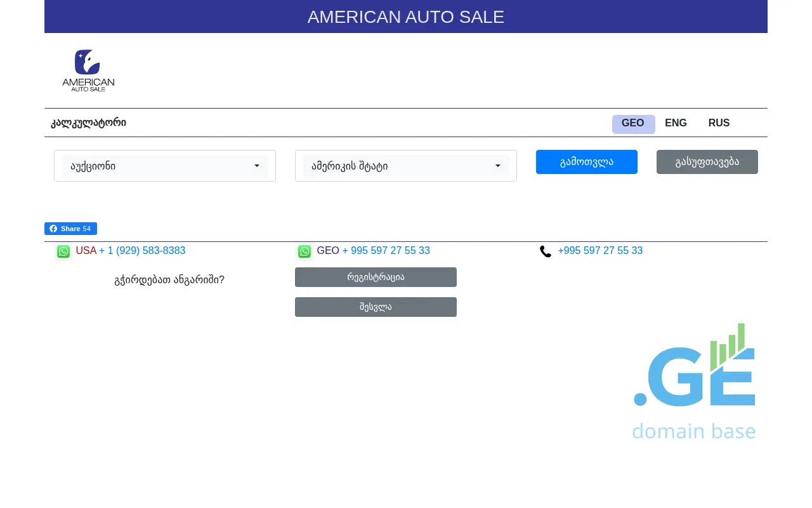
Task: Click the გჭირდებათ ანგარიში? text
Action: [169, 279]
